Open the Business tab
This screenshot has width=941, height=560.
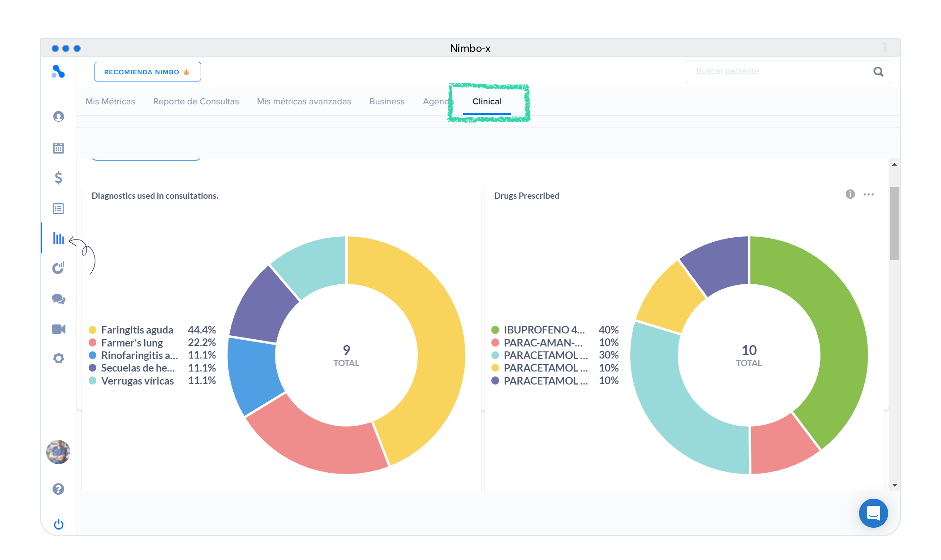click(x=387, y=102)
